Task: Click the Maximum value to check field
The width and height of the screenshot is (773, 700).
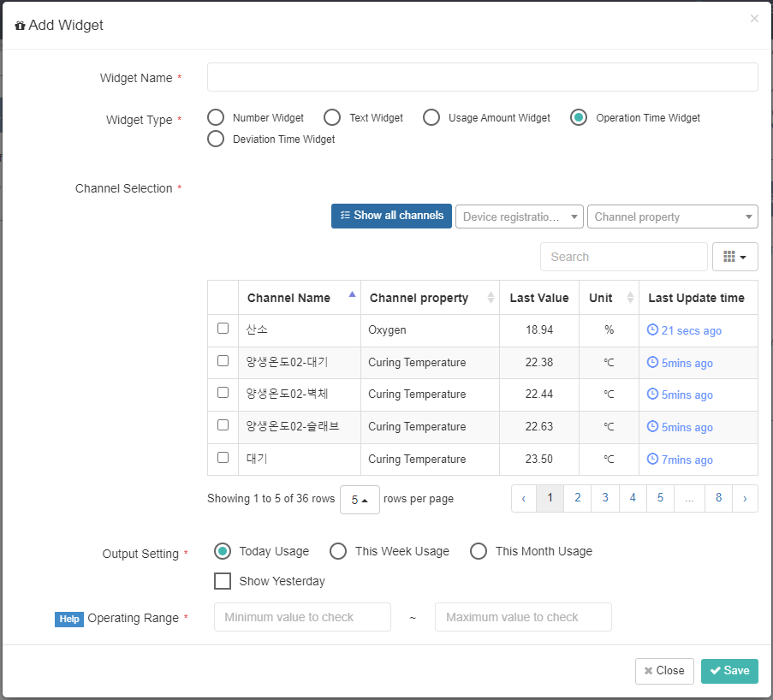Action: click(523, 617)
